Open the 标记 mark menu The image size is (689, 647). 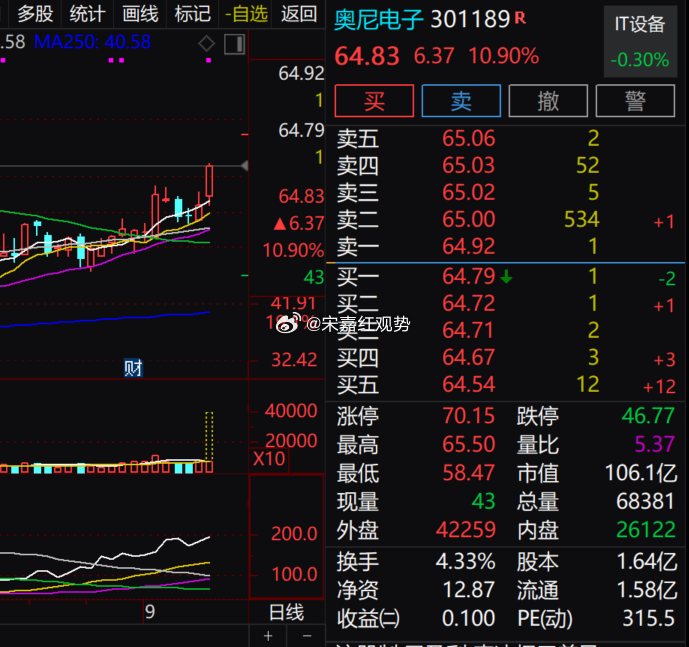tap(192, 14)
